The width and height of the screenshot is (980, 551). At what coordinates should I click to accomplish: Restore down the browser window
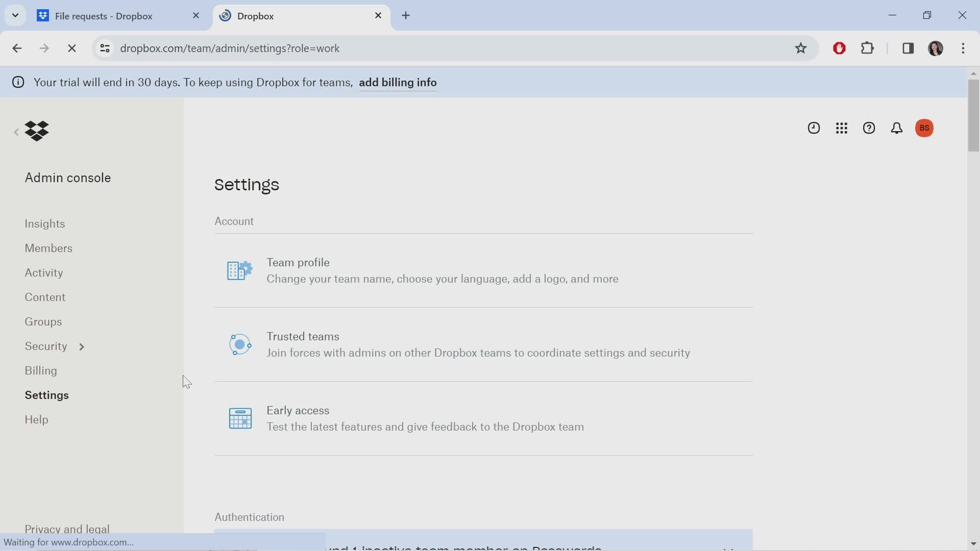pos(927,15)
